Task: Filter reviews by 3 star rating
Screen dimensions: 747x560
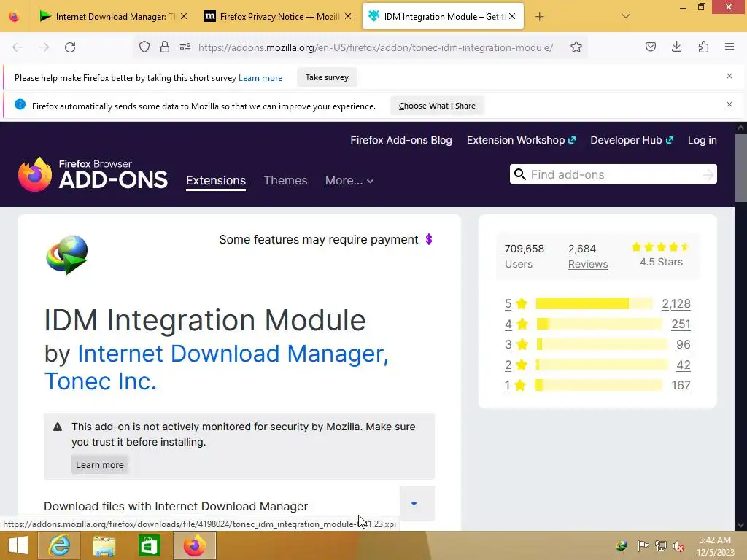Action: pyautogui.click(x=516, y=344)
